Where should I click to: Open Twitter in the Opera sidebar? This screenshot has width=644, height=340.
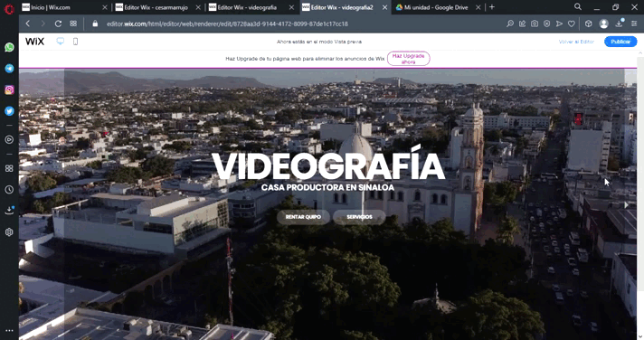(x=9, y=111)
